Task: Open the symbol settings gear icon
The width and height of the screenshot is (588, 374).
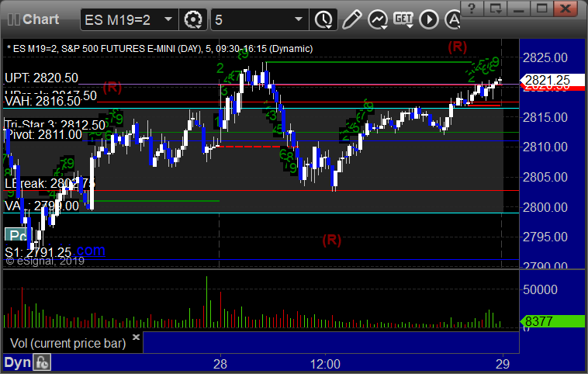Action: [x=194, y=18]
